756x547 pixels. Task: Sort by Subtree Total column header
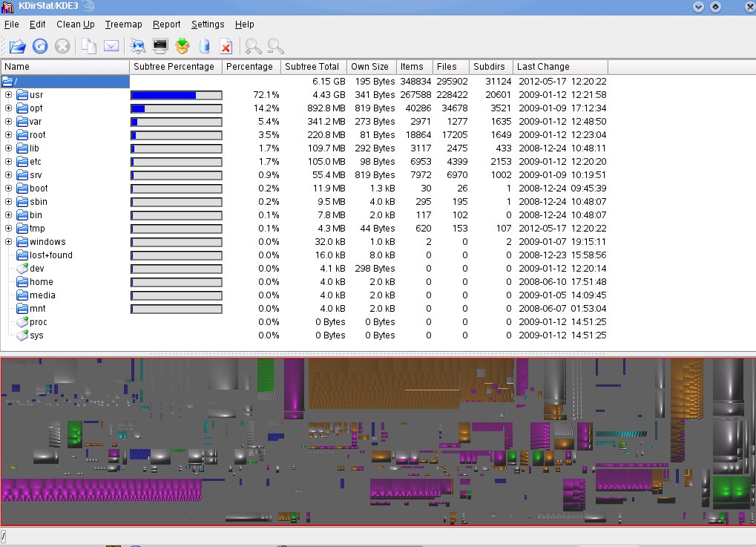point(312,67)
